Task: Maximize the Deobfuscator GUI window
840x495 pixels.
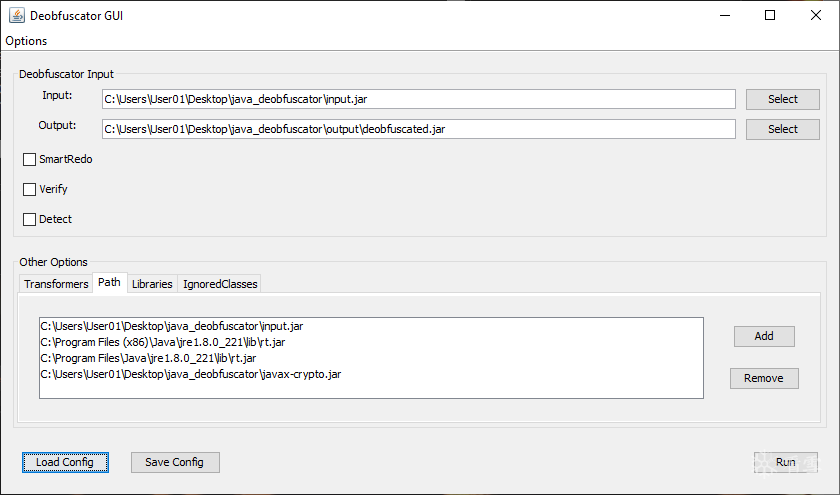Action: (770, 15)
